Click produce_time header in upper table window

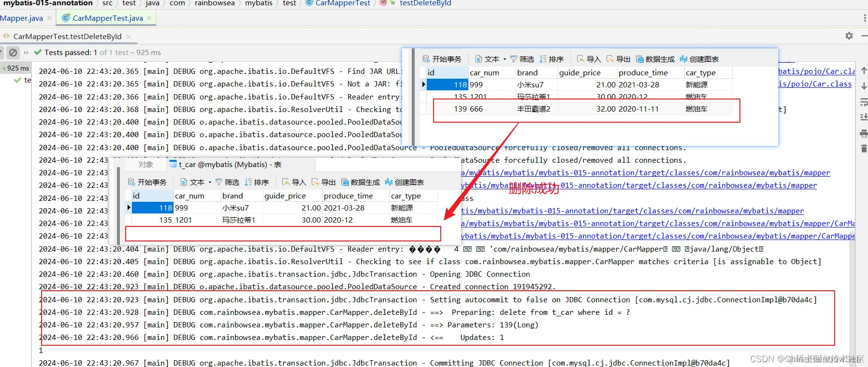(651, 72)
